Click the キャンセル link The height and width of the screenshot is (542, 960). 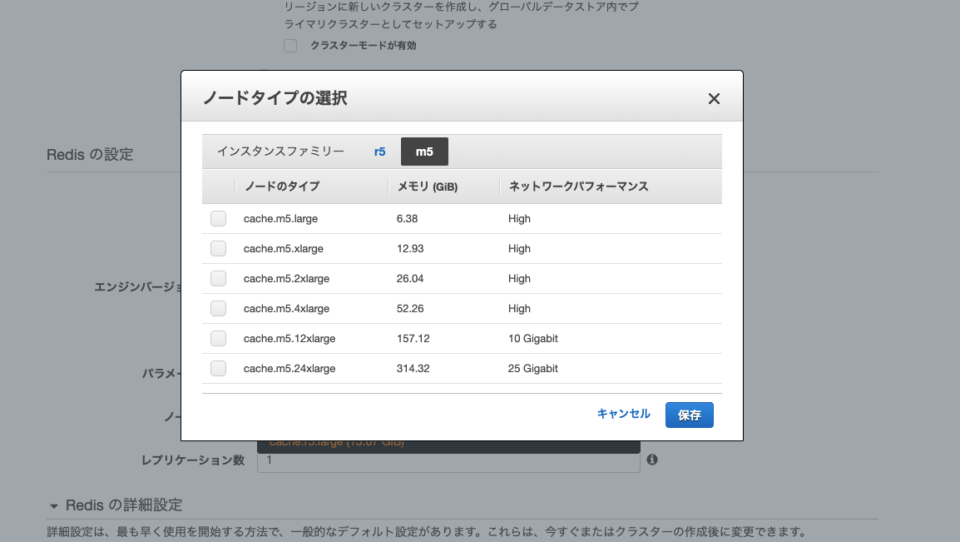[623, 414]
